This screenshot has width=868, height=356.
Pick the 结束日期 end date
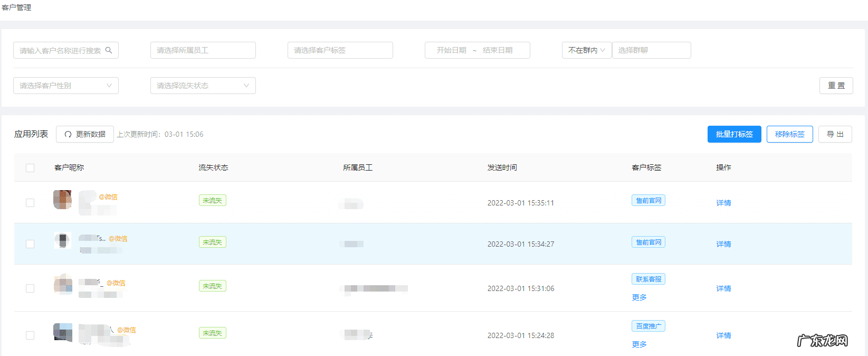pyautogui.click(x=498, y=50)
